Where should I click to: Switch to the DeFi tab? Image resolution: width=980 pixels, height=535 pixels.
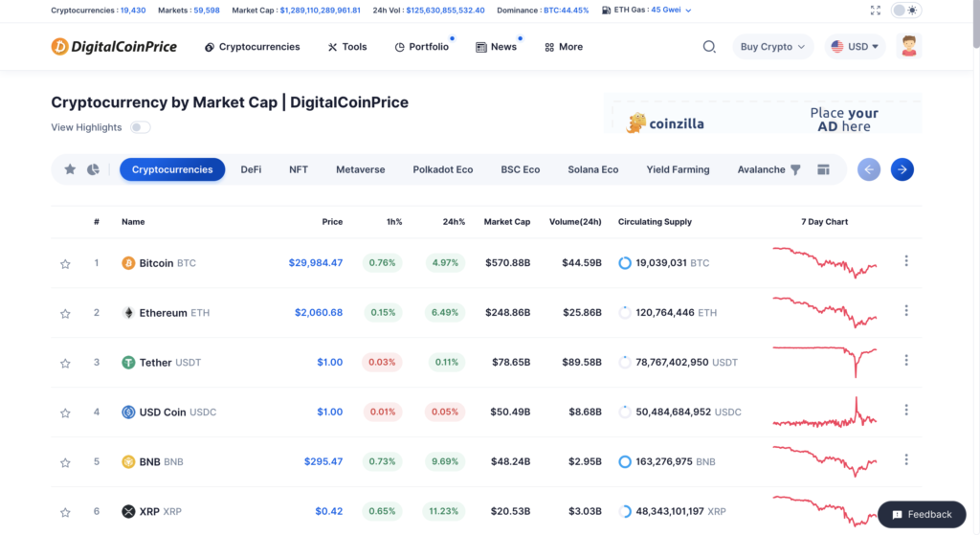(x=251, y=169)
